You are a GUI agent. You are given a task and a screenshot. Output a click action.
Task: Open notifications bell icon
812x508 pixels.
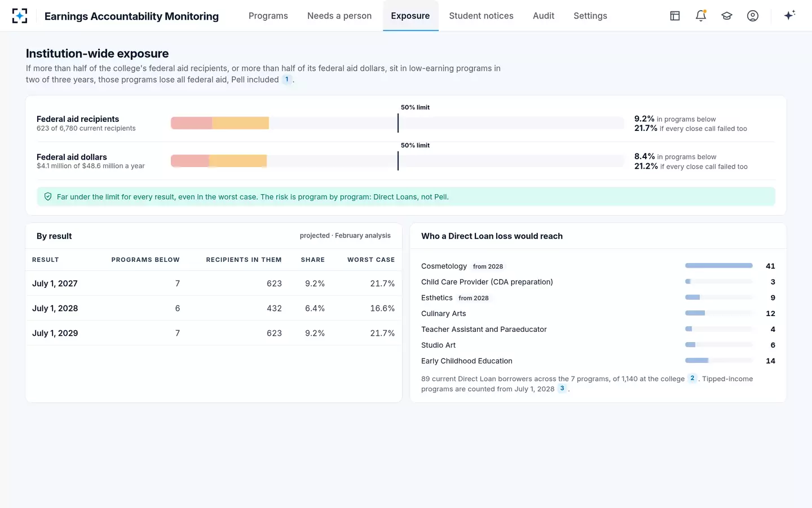point(701,16)
